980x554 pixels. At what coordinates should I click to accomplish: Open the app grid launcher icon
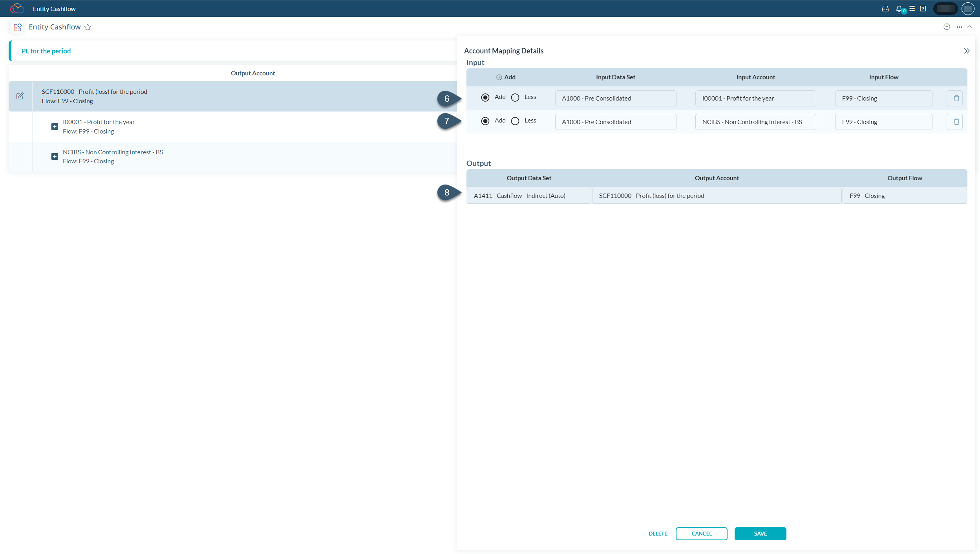[912, 8]
